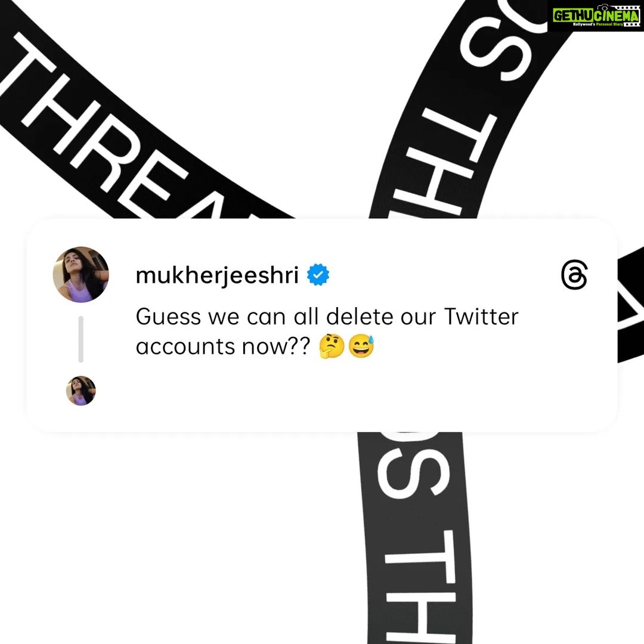
Task: Open the mukherjeeshri username link
Action: pyautogui.click(x=217, y=275)
